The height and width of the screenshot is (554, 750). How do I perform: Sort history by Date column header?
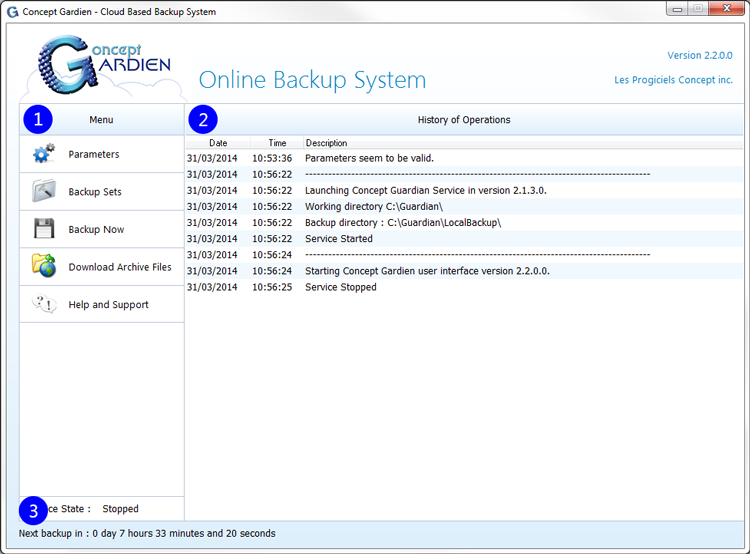[x=218, y=143]
